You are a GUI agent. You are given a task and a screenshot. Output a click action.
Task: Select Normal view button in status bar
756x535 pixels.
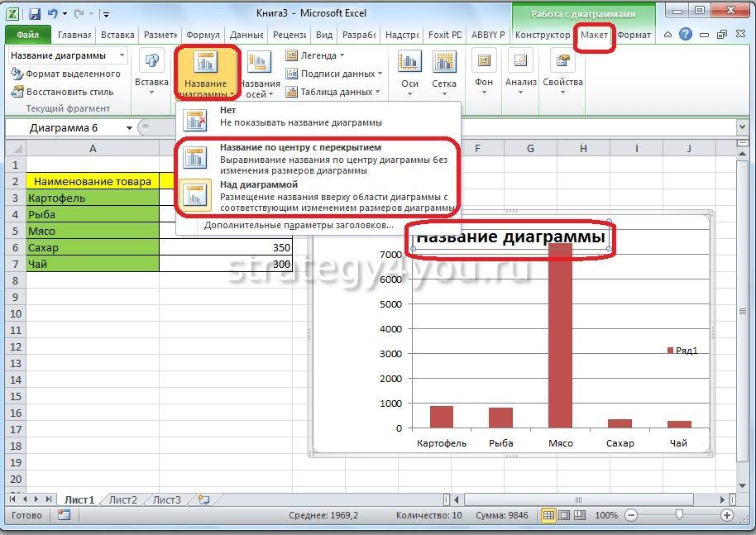(548, 515)
